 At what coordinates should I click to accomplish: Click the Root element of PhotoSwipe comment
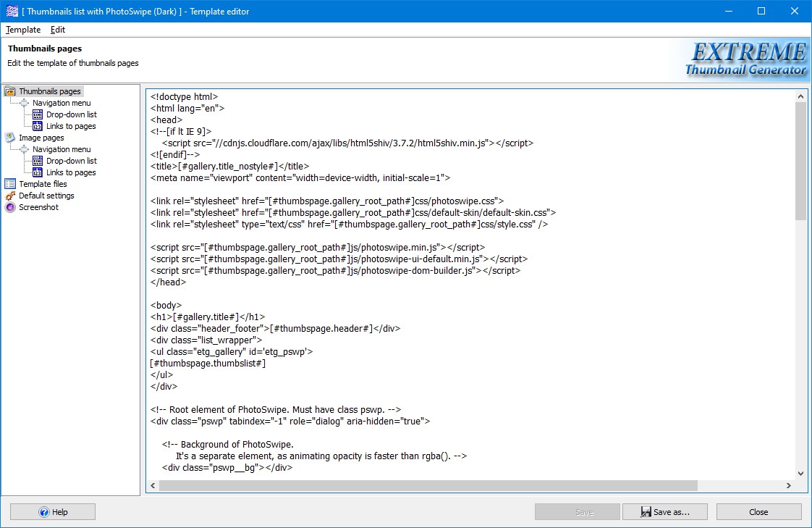click(x=276, y=410)
